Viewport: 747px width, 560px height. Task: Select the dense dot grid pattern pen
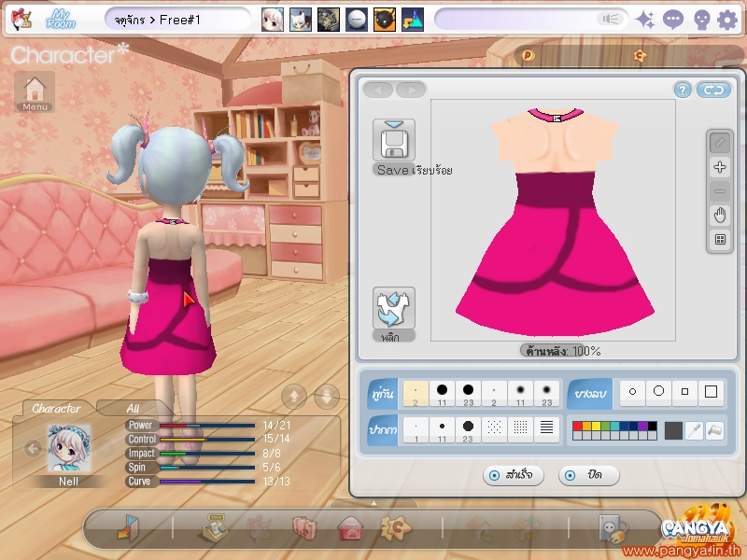click(x=520, y=429)
